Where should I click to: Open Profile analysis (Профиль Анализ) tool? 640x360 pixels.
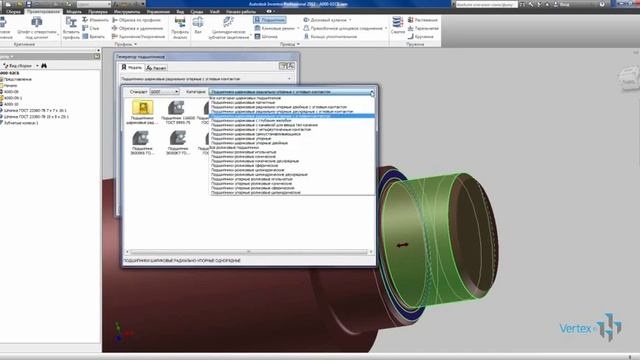[x=180, y=28]
